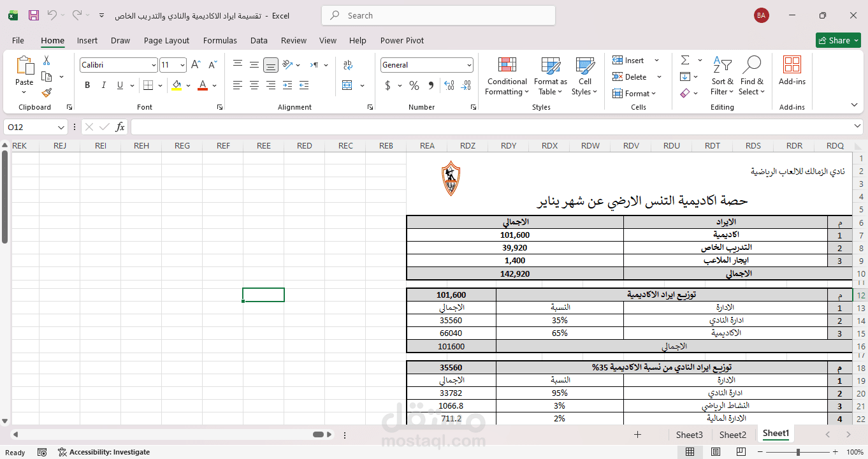Image resolution: width=868 pixels, height=459 pixels.
Task: Click the Fill down icon
Action: [685, 77]
